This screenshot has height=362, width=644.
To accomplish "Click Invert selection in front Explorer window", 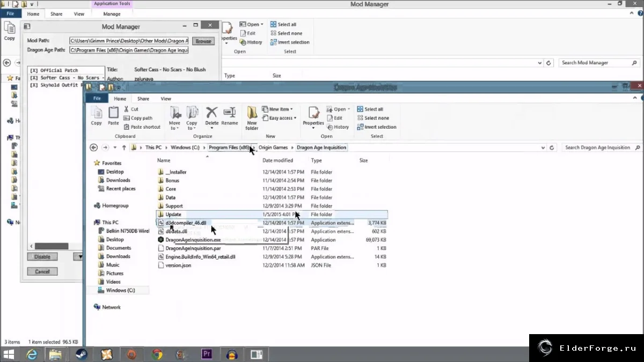I will [x=376, y=127].
